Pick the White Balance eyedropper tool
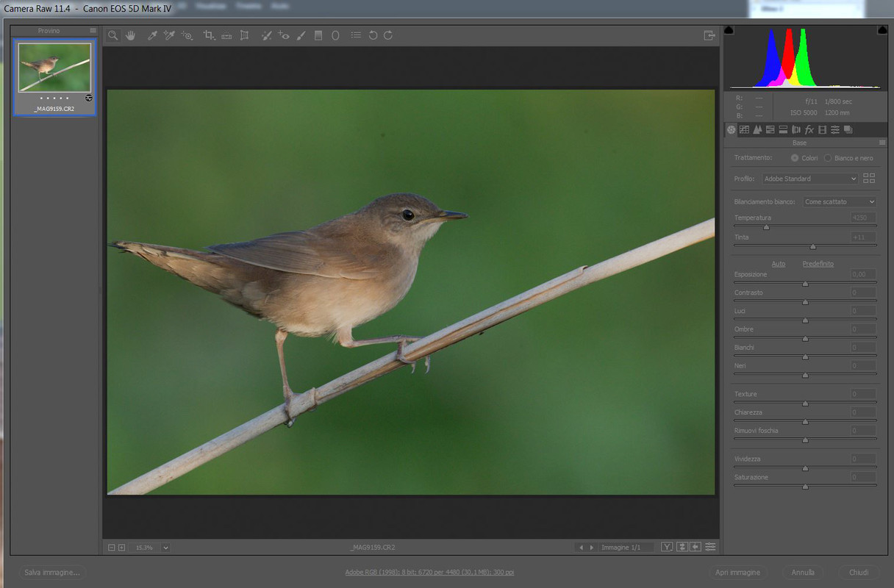Image resolution: width=894 pixels, height=588 pixels. tap(152, 35)
